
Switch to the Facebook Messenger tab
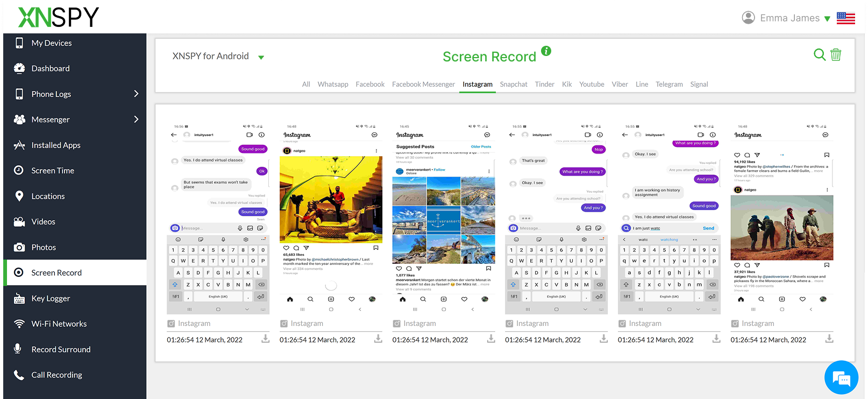click(423, 85)
